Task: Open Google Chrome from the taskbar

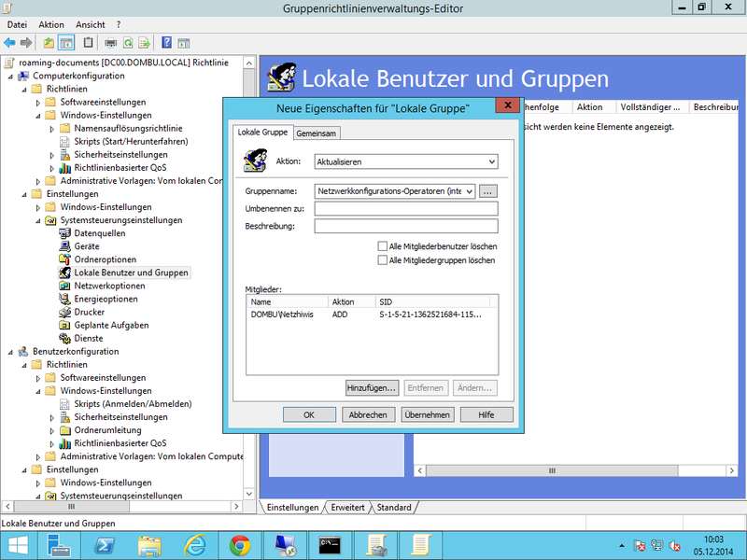Action: point(240,544)
